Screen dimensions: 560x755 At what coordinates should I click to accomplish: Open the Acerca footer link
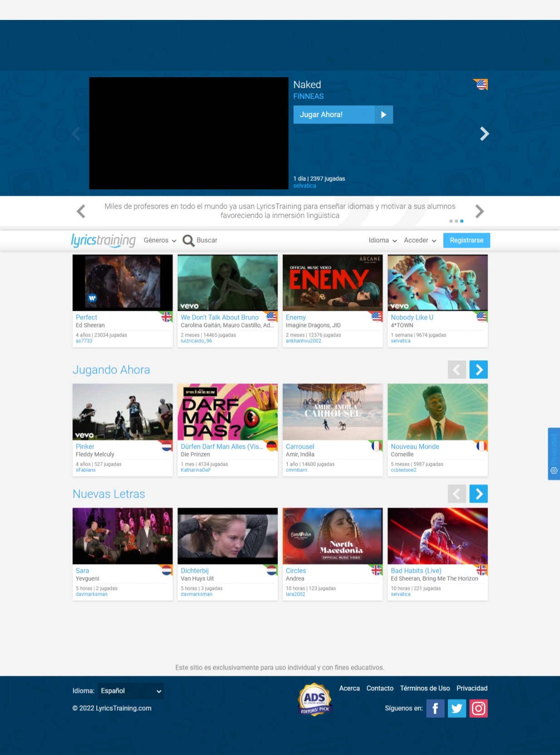(349, 688)
